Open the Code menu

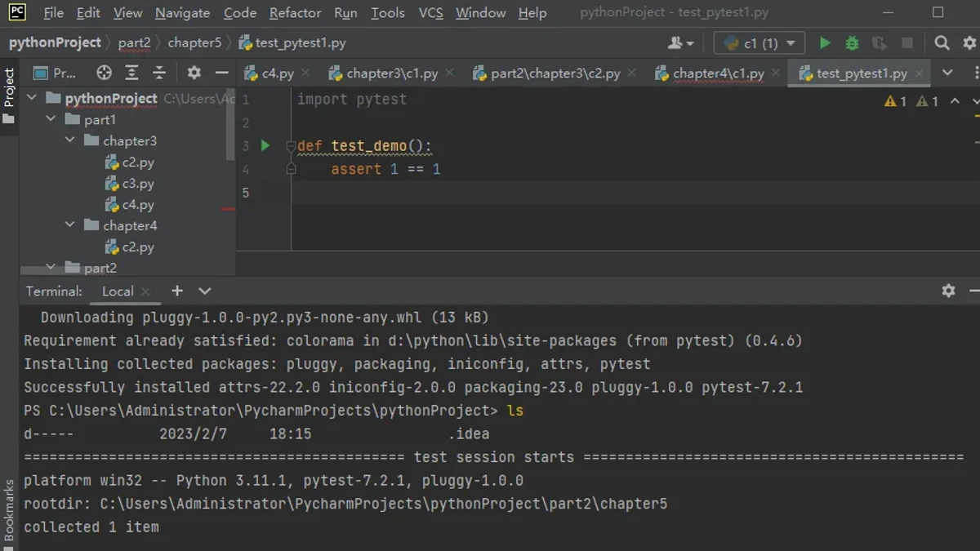[x=239, y=13]
